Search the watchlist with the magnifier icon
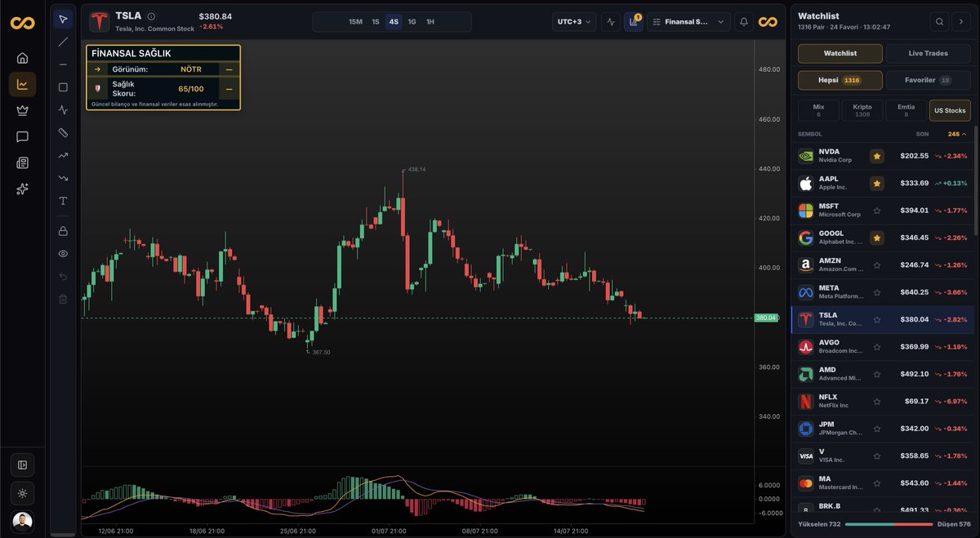 (x=940, y=22)
